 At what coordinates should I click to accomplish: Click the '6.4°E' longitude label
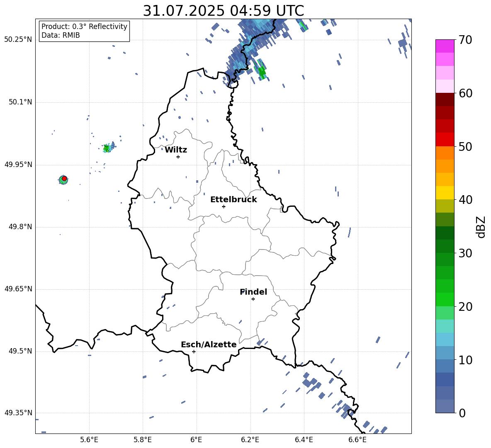pyautogui.click(x=304, y=440)
